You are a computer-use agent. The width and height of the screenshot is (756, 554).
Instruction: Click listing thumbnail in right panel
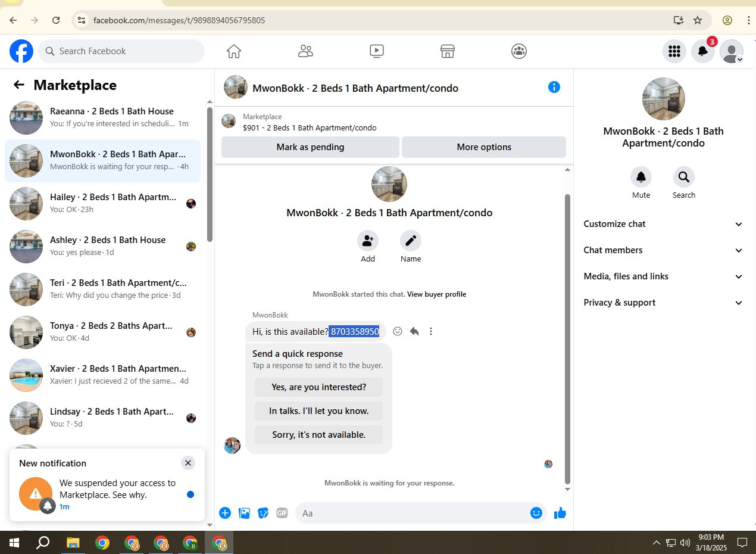(663, 99)
